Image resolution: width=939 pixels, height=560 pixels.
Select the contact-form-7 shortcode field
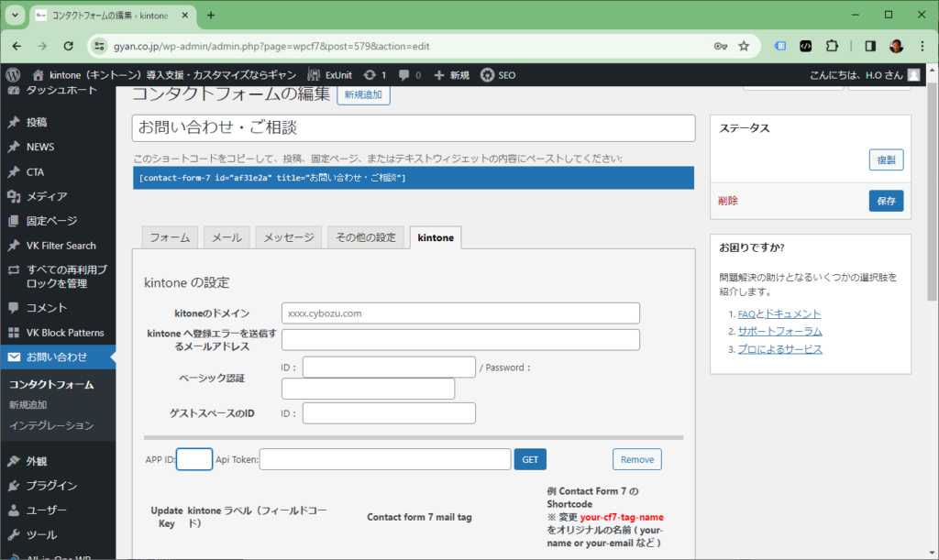[x=414, y=178]
